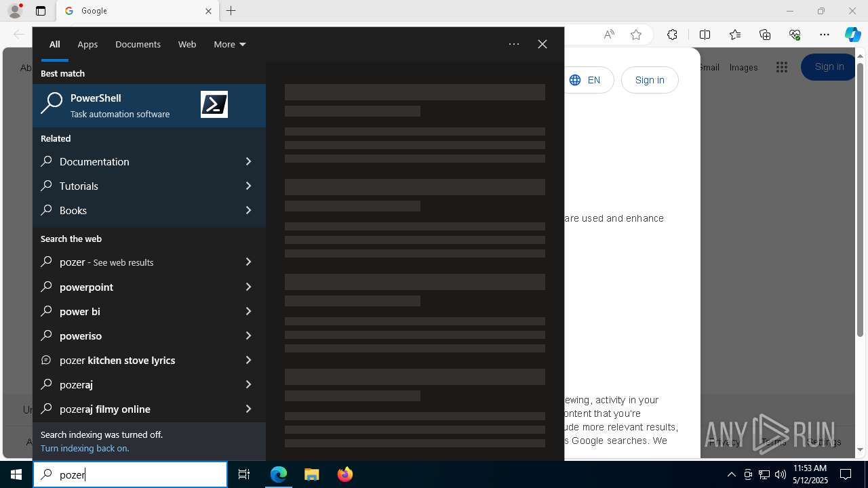868x488 pixels.
Task: Activate Edge read aloud icon
Action: coord(609,35)
